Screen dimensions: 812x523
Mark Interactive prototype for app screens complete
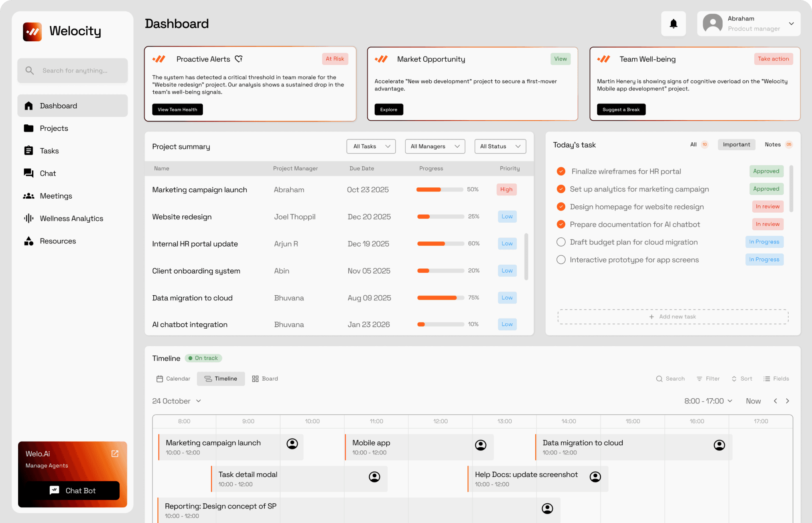(561, 259)
